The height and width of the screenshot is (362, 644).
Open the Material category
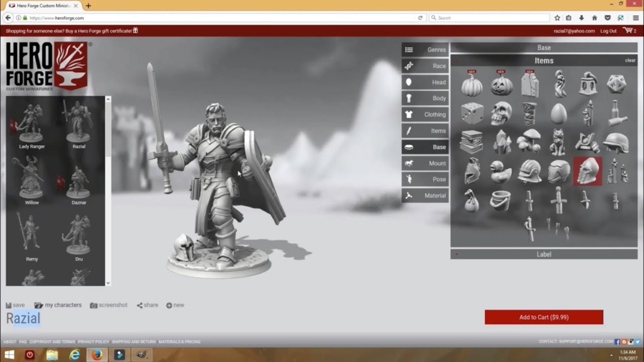425,196
